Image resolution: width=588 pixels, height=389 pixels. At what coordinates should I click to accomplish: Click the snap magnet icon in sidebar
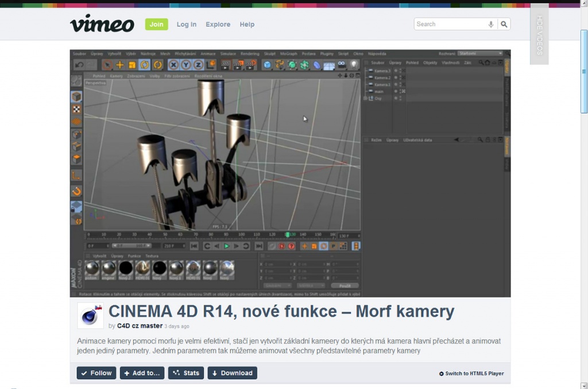click(x=76, y=191)
